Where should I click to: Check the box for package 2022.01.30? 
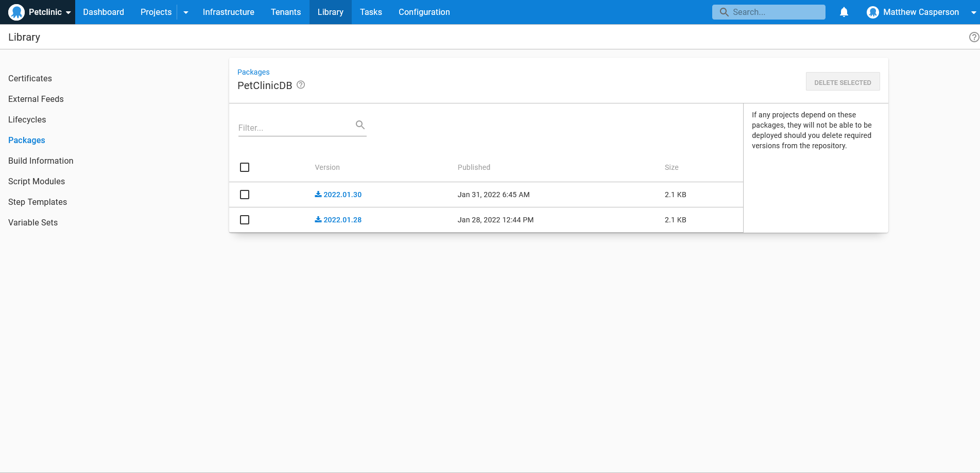[245, 195]
